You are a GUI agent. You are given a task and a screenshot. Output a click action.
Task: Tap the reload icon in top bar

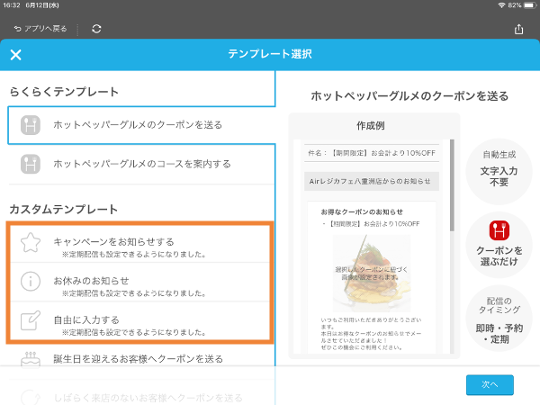tap(96, 29)
